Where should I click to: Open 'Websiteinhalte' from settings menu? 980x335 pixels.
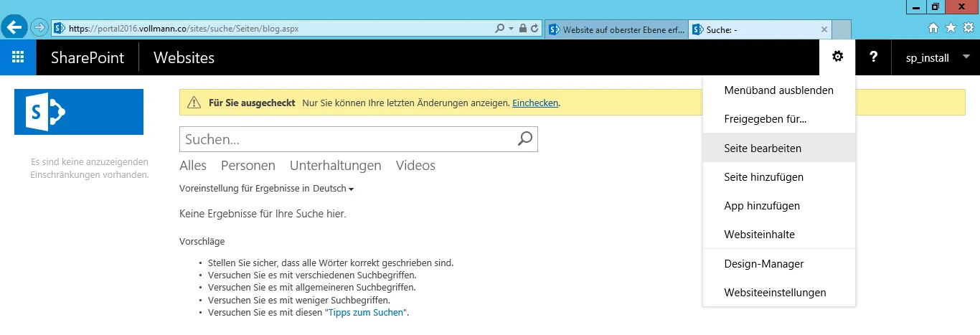[x=779, y=234]
